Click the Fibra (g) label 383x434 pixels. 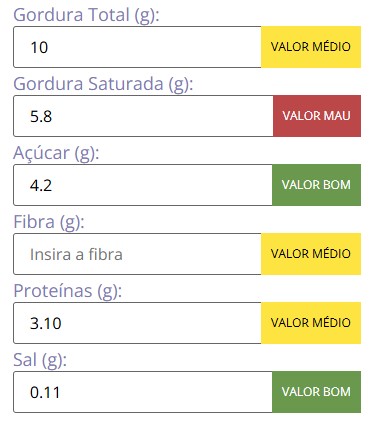[x=49, y=222]
